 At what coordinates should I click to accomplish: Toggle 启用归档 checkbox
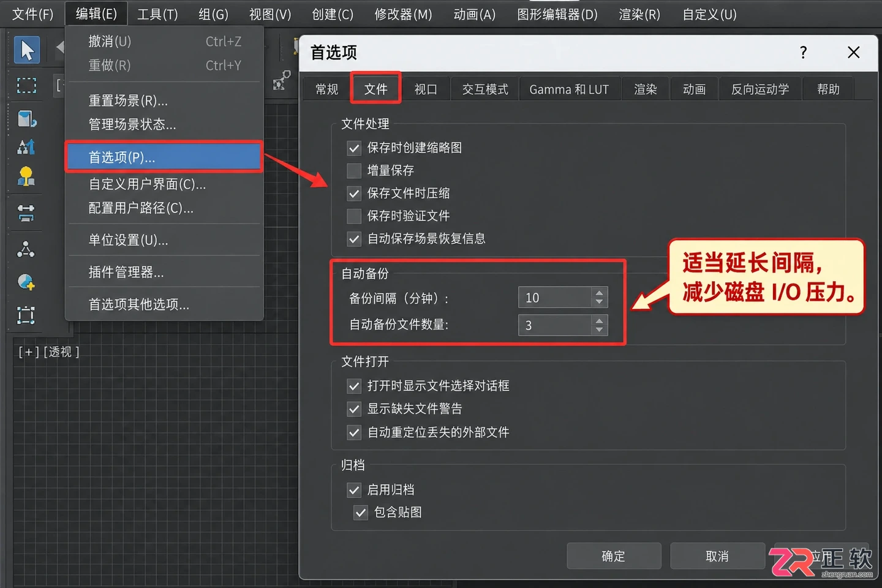pos(354,490)
